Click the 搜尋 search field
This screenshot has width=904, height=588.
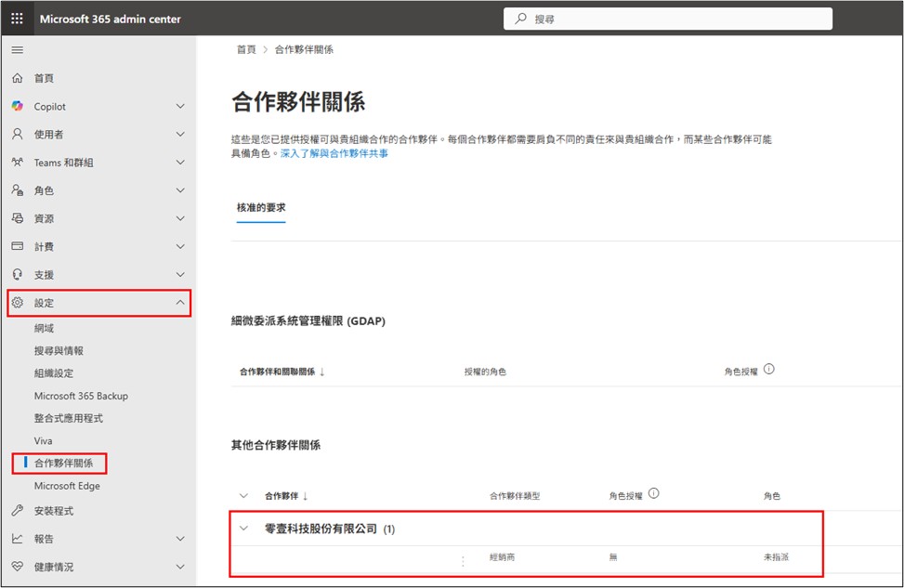point(666,17)
